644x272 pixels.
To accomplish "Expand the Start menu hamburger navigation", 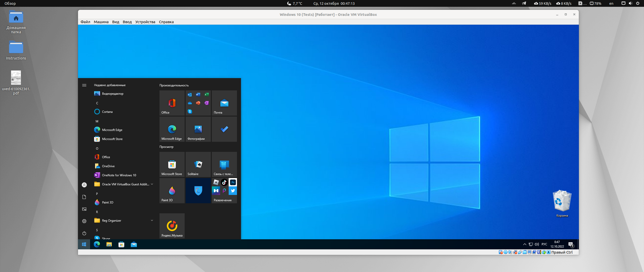I will [x=84, y=85].
